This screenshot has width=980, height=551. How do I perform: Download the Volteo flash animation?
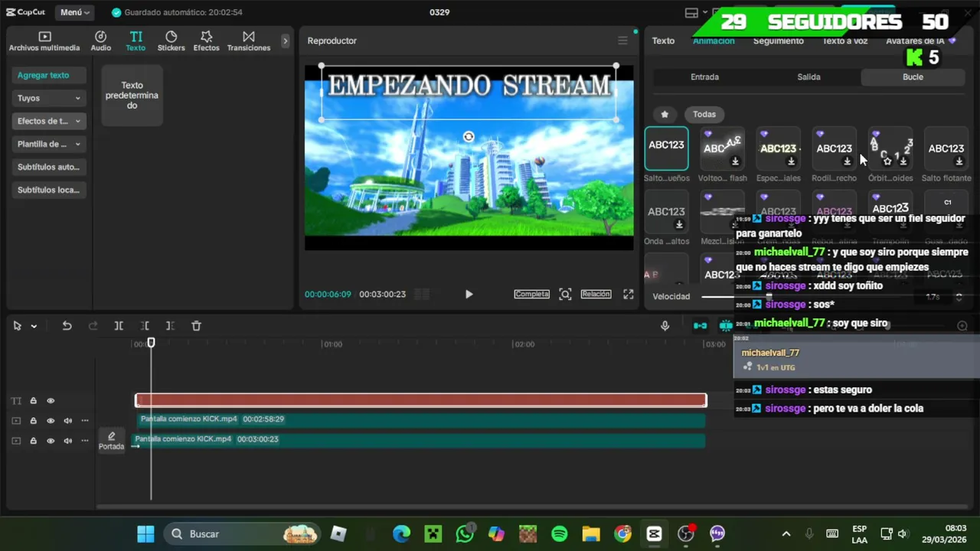click(x=735, y=161)
